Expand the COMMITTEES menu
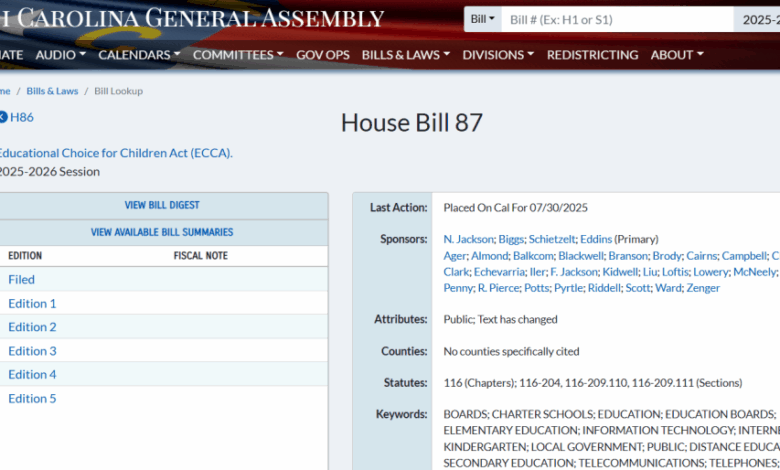The width and height of the screenshot is (780, 470). click(x=238, y=55)
